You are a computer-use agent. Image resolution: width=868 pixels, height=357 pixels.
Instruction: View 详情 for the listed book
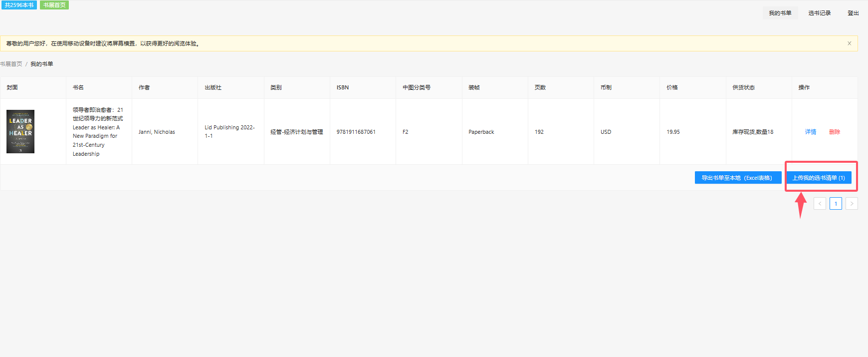pos(811,132)
